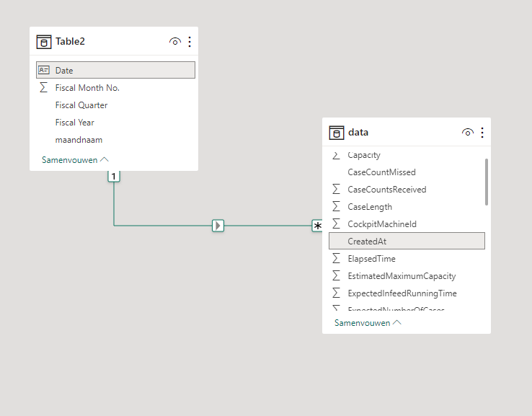
Task: Click sigma icon next to Fiscal Month No.
Action: tap(44, 87)
